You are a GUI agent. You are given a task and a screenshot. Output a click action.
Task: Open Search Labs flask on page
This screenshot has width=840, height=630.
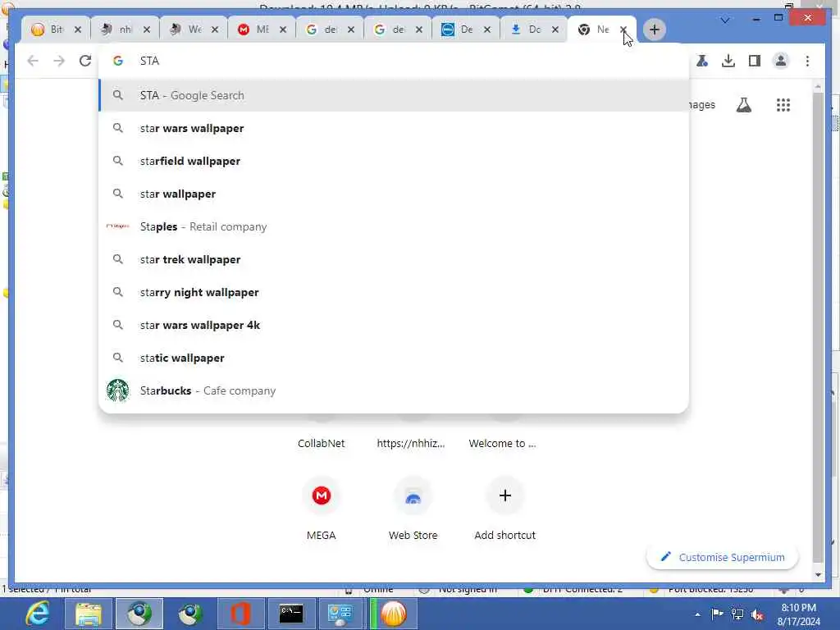click(x=743, y=105)
